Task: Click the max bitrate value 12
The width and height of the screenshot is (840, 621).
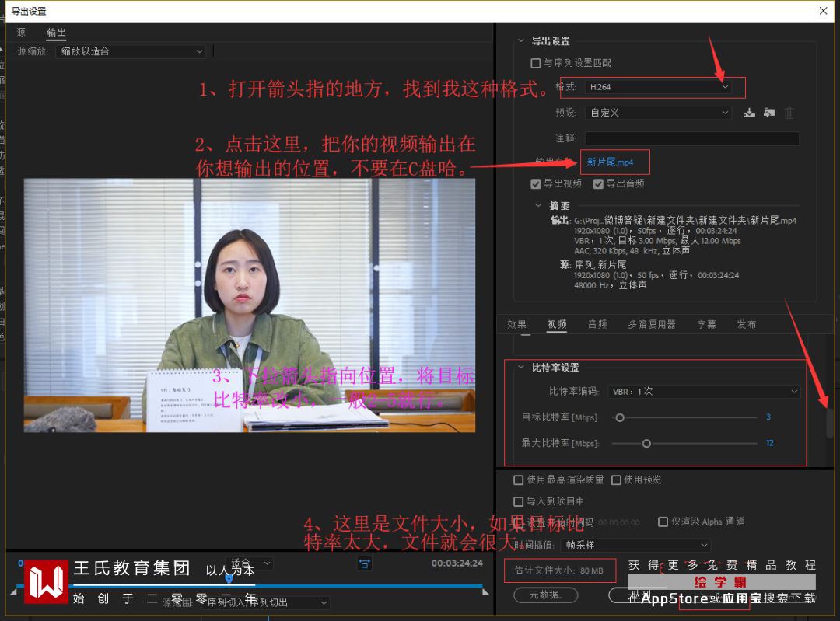Action: pos(770,443)
